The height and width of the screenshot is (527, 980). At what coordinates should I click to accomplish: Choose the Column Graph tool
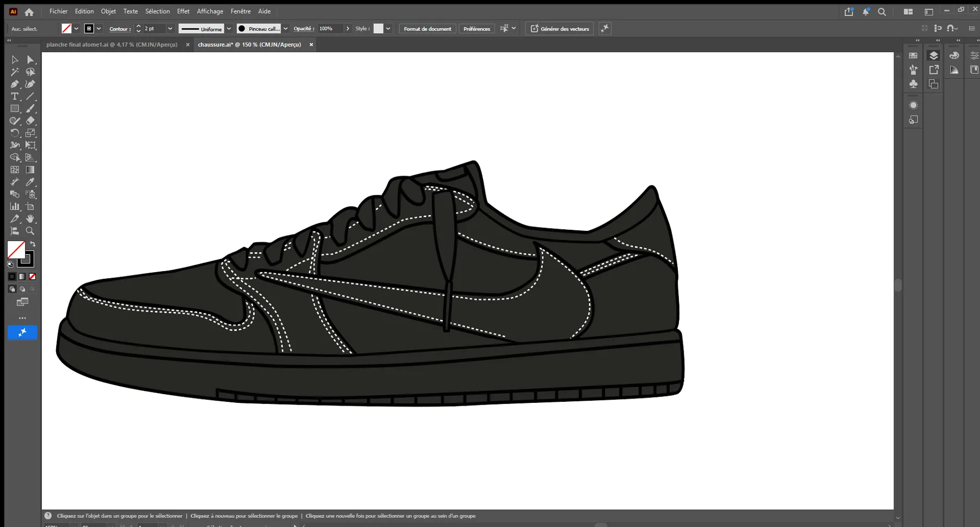coord(15,207)
